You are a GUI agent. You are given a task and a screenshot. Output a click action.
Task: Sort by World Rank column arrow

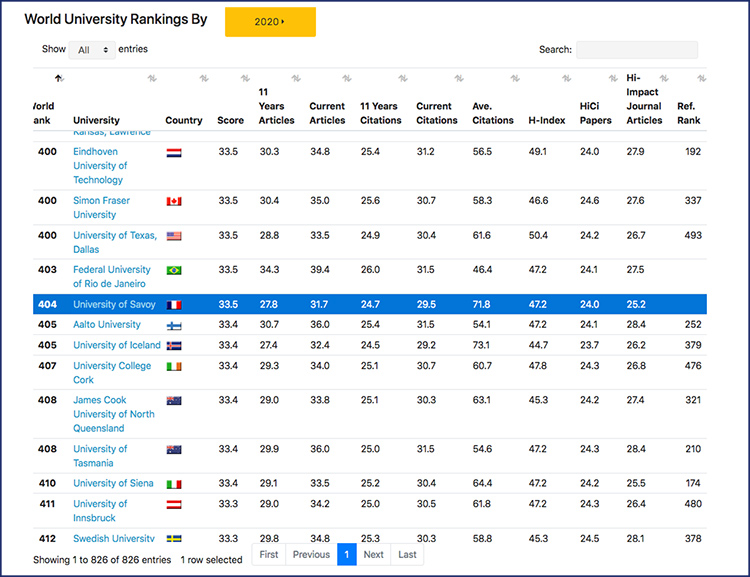click(59, 78)
